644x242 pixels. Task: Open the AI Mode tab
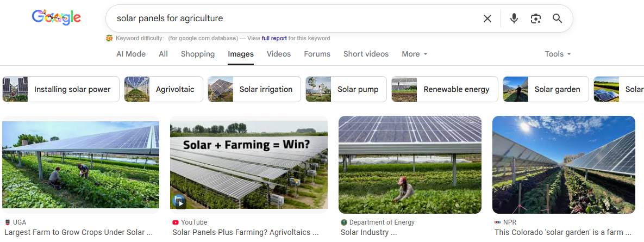[x=131, y=54]
